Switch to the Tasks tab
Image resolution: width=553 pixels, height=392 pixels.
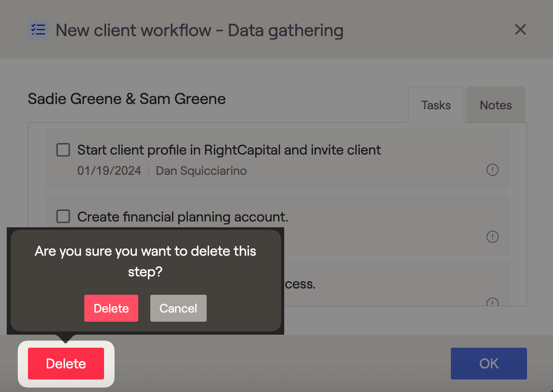[x=436, y=105]
